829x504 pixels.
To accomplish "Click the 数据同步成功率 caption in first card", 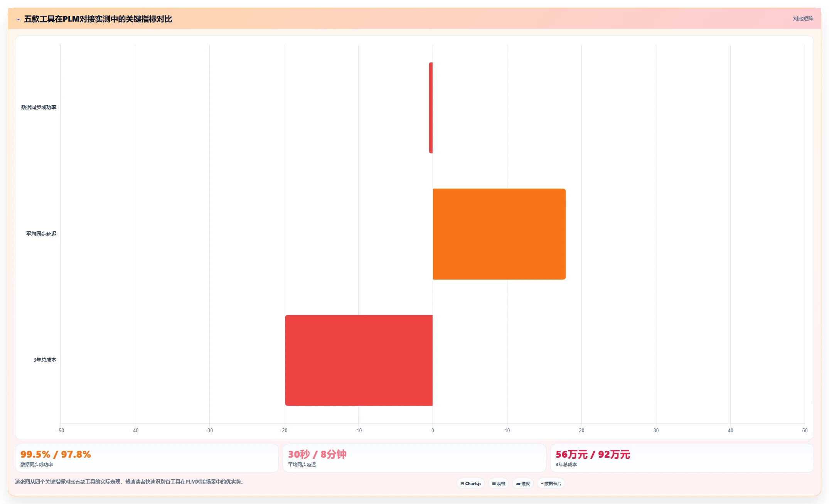I will pyautogui.click(x=37, y=465).
